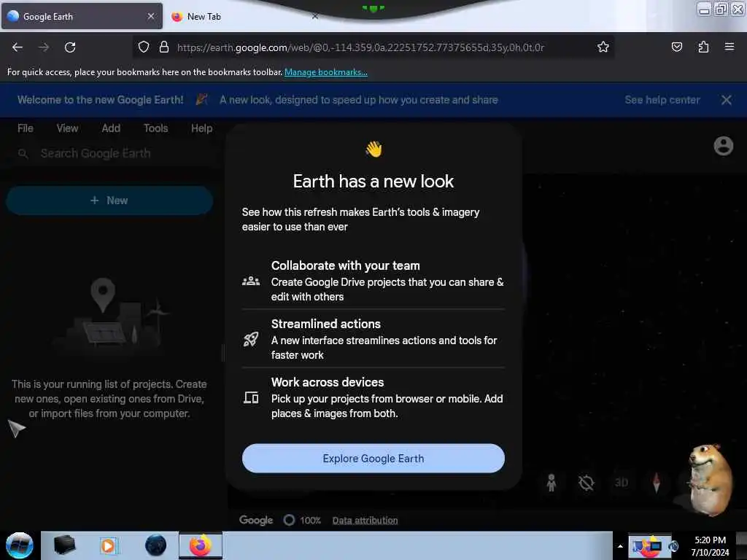Click the hamster desktop mascot
This screenshot has width=747, height=560.
(x=709, y=480)
